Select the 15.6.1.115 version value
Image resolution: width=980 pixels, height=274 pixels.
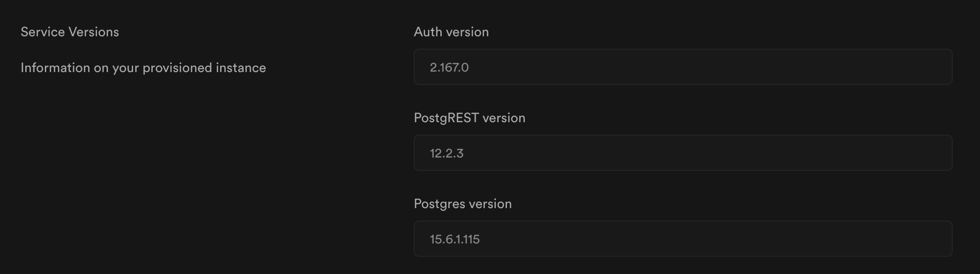pos(455,239)
